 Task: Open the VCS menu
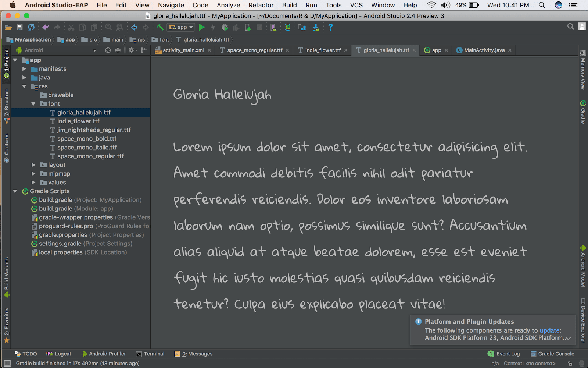click(356, 5)
